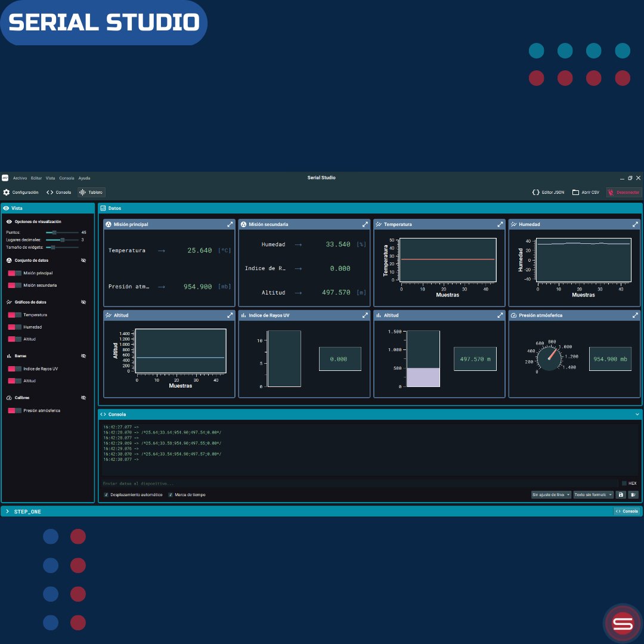Open the Configuración settings panel
This screenshot has height=644, width=644.
coord(21,192)
